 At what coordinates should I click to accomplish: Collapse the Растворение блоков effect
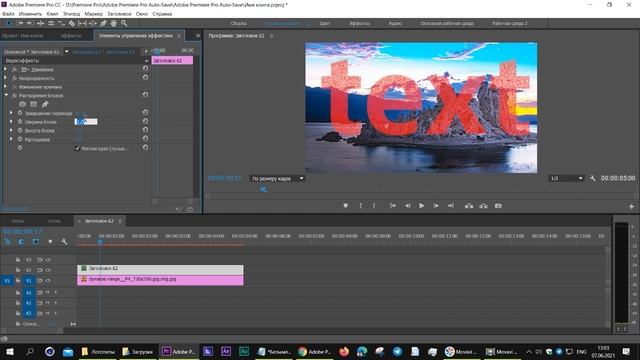[x=6, y=95]
